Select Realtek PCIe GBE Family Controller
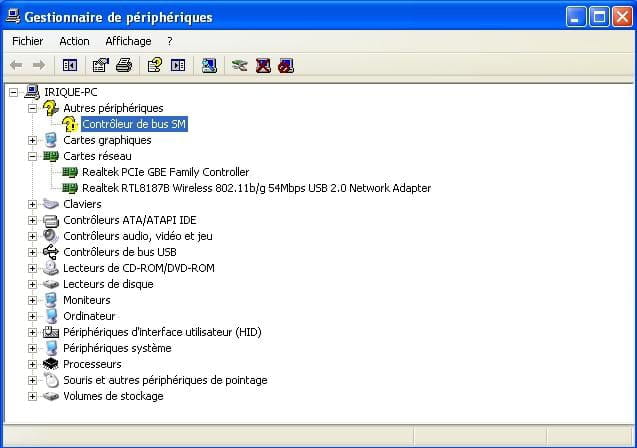637x448 pixels. (x=165, y=172)
